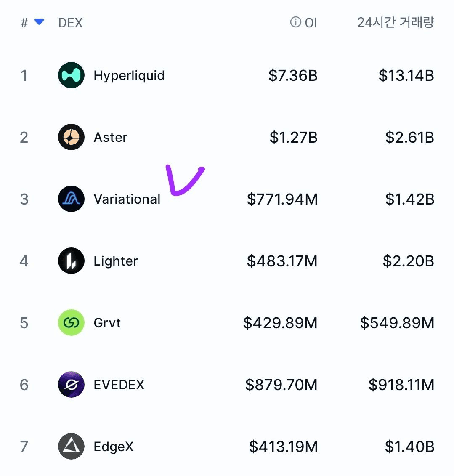Viewport: 454px width, 476px height.
Task: Toggle the rank sort arrow next to #
Action: pos(39,21)
